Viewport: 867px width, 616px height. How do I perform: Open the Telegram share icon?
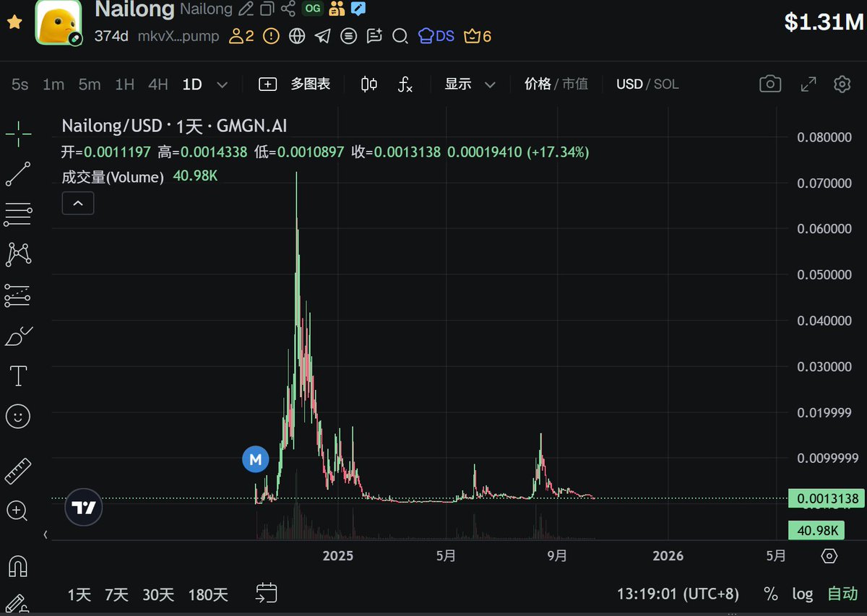point(322,36)
